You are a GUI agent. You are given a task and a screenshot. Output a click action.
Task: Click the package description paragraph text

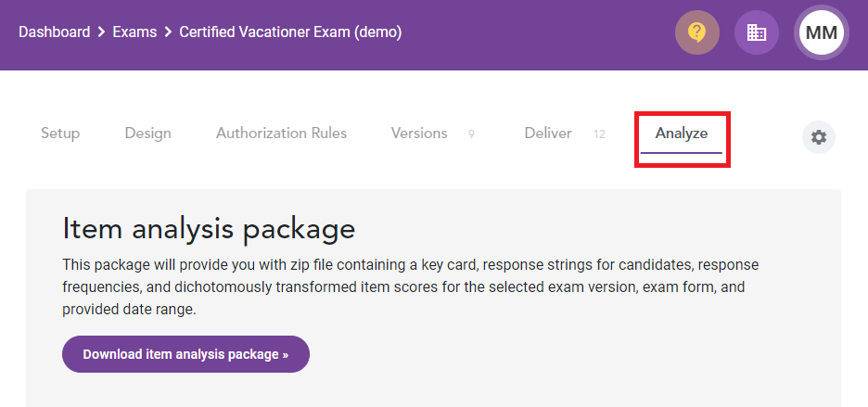[x=410, y=287]
